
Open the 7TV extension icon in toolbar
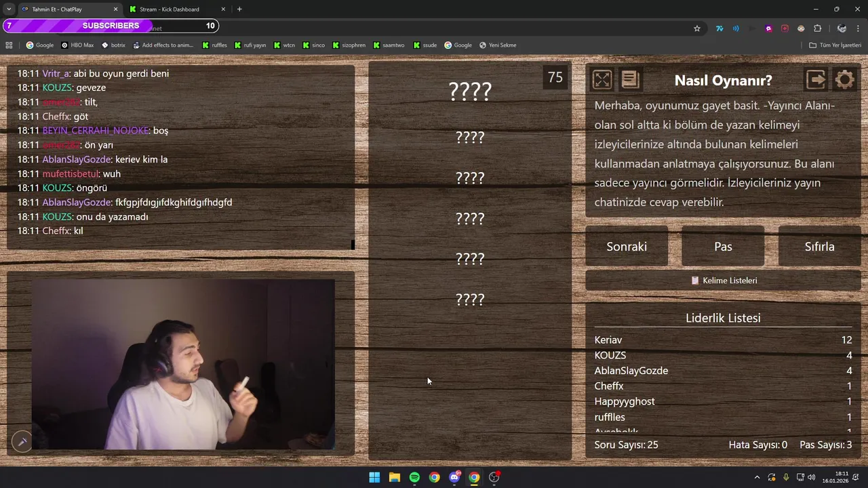point(719,28)
